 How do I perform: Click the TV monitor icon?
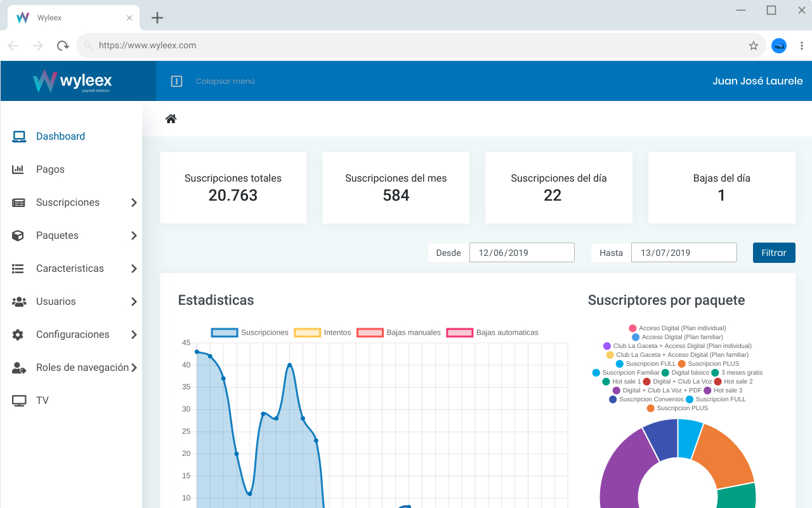(x=19, y=401)
